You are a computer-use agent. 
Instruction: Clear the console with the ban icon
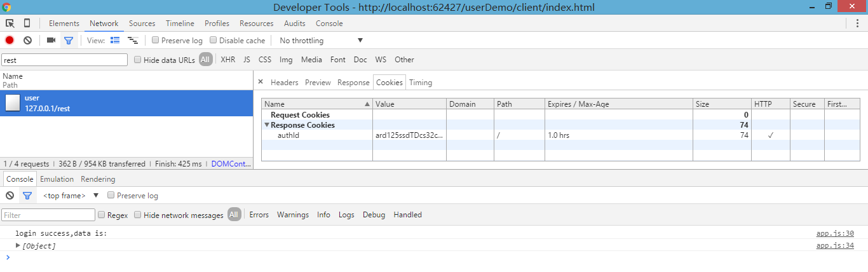(x=10, y=196)
